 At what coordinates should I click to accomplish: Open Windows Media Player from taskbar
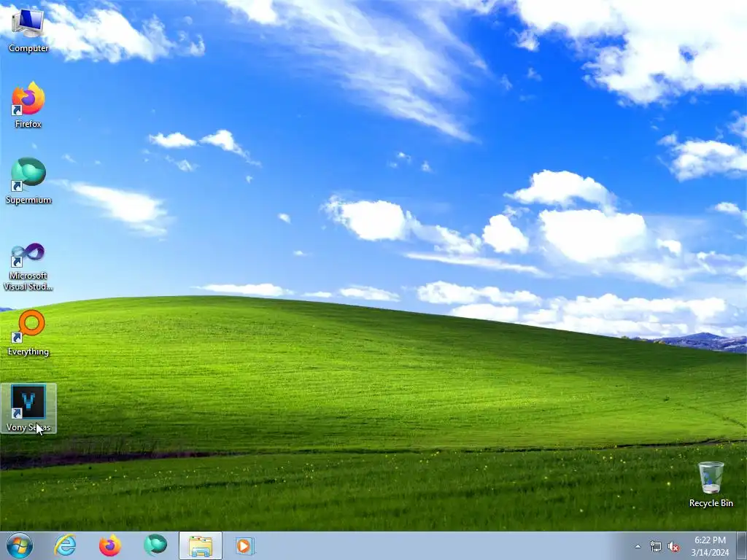[x=245, y=545]
